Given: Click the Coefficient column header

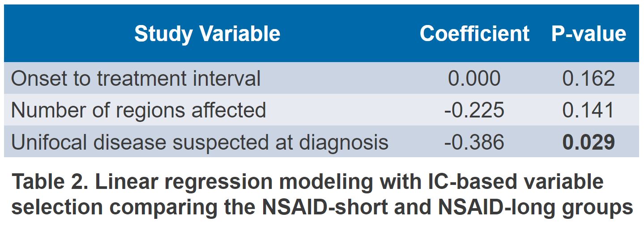Looking at the screenshot, I should [474, 34].
